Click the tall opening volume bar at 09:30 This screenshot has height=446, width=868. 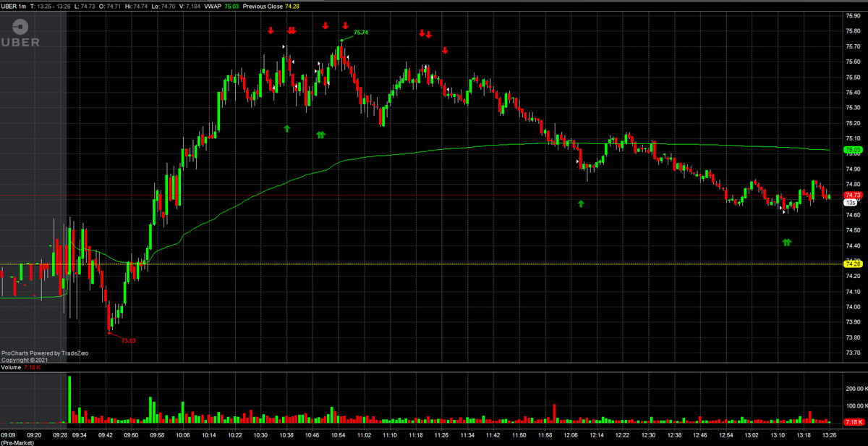[69, 399]
